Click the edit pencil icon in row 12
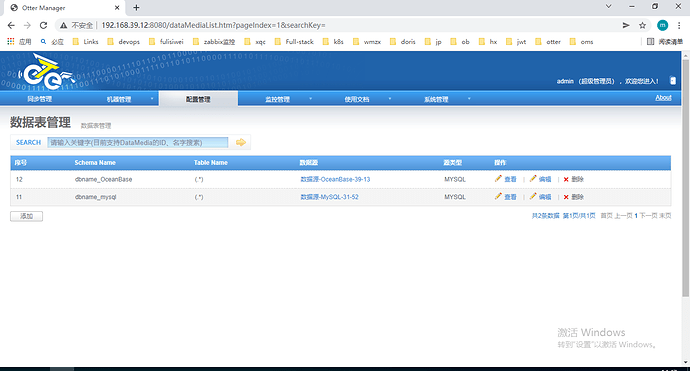 pos(533,179)
